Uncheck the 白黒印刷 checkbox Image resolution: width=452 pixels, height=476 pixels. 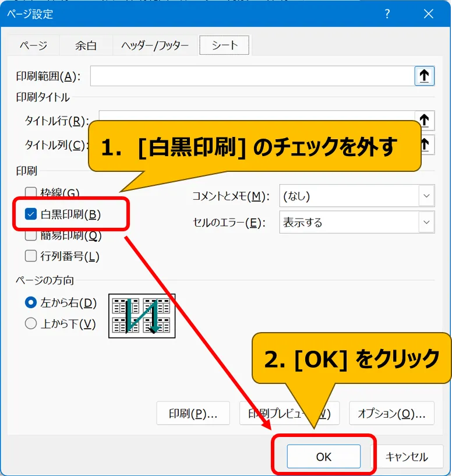31,214
